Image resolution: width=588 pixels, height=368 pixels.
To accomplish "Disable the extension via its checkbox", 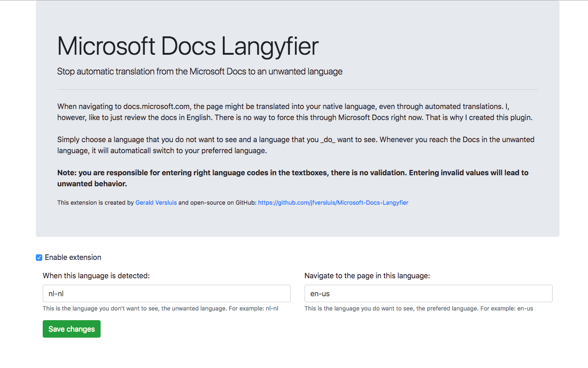I will (x=39, y=258).
